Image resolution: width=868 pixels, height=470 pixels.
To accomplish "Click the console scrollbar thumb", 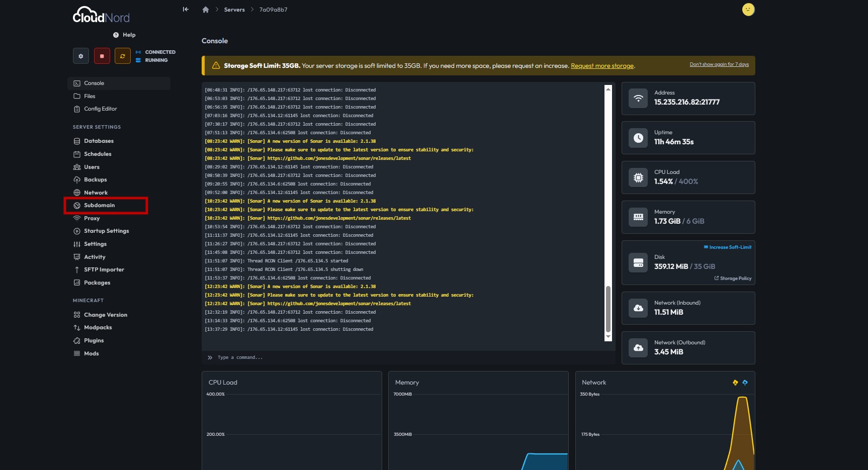I will (608, 309).
